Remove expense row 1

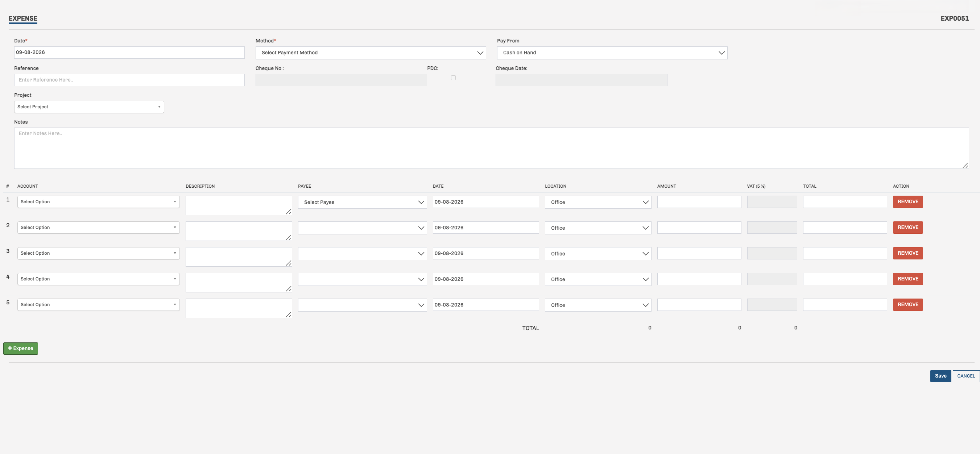pos(908,202)
